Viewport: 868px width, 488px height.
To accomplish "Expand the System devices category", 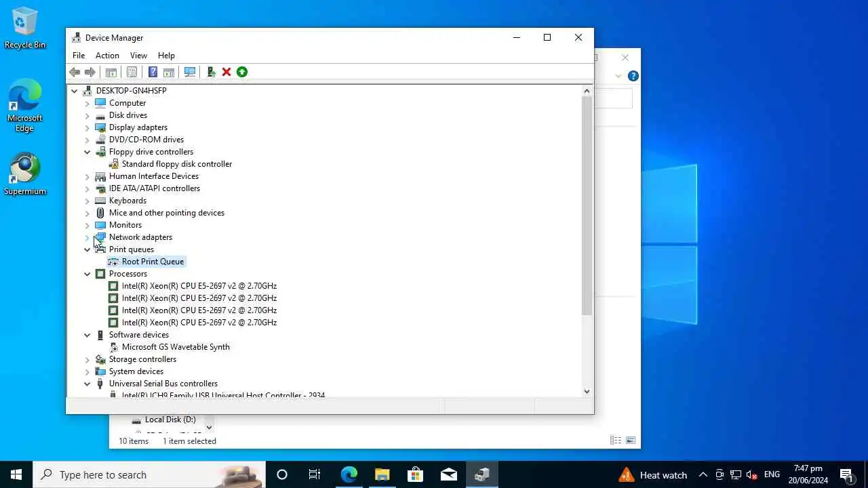I will (87, 371).
